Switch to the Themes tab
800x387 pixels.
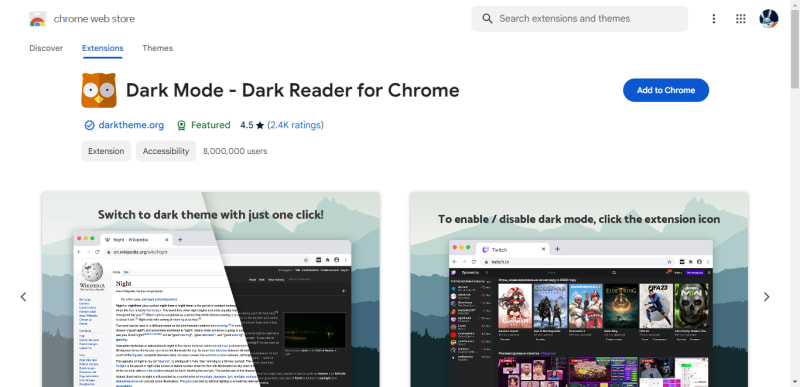pyautogui.click(x=157, y=48)
